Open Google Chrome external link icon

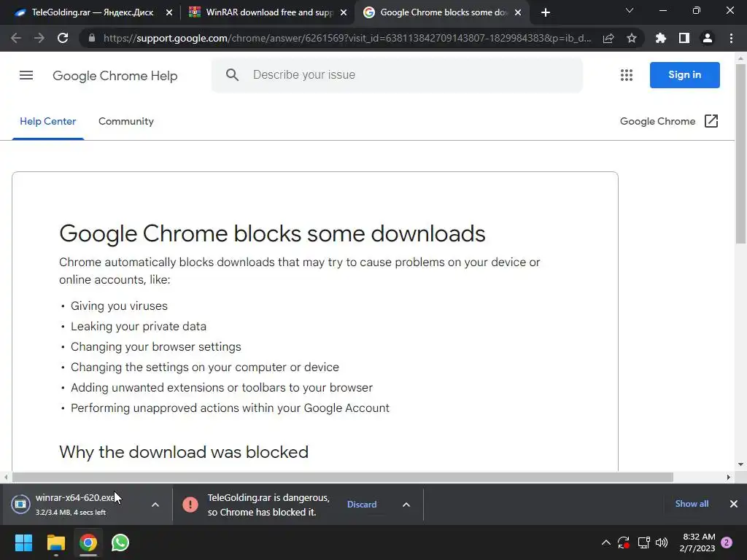[711, 121]
